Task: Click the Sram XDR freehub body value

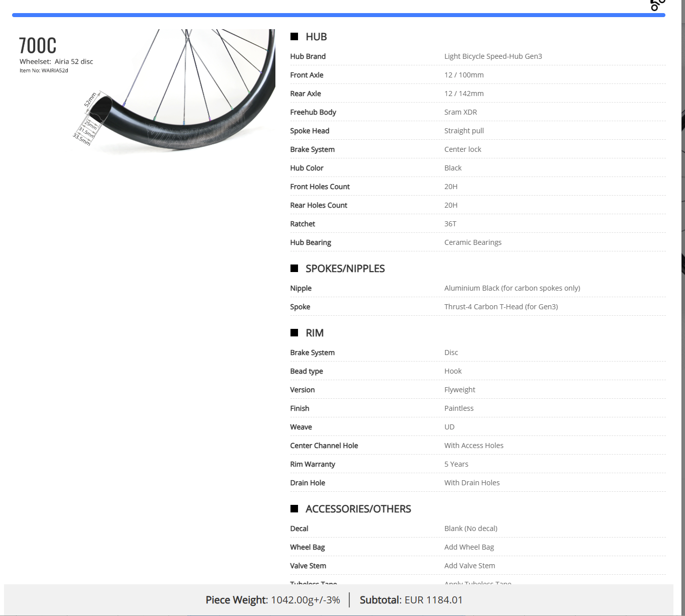Action: 460,112
